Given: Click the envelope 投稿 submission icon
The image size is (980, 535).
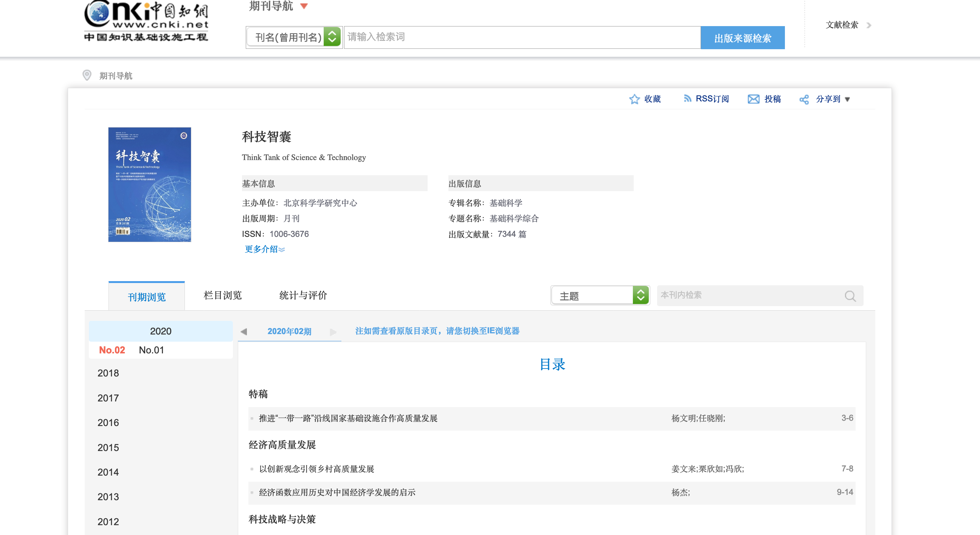Looking at the screenshot, I should [753, 100].
